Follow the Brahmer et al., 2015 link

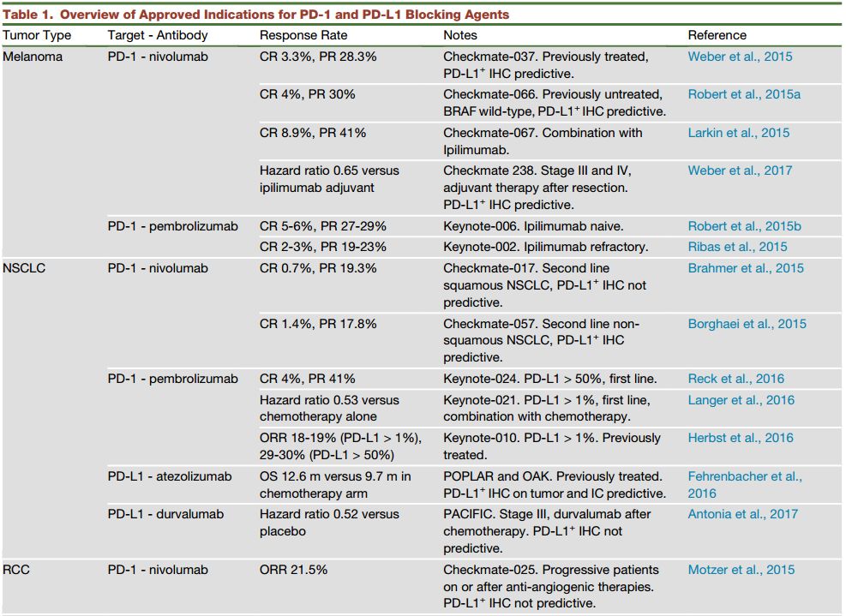coord(746,268)
